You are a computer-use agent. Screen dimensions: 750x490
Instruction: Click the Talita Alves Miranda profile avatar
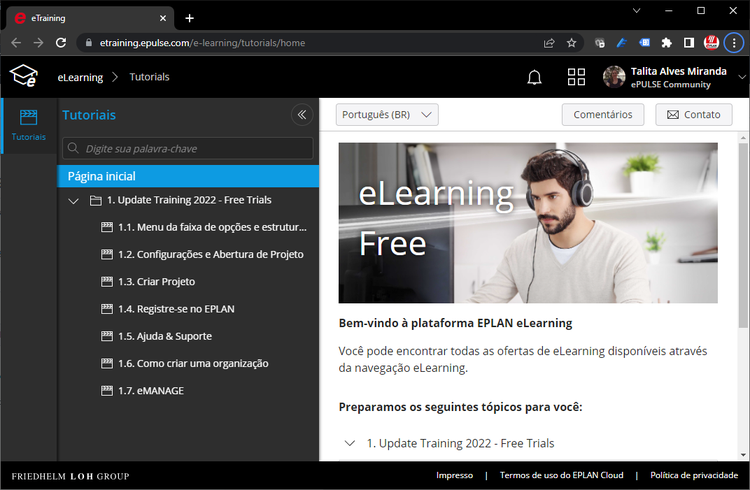point(614,77)
